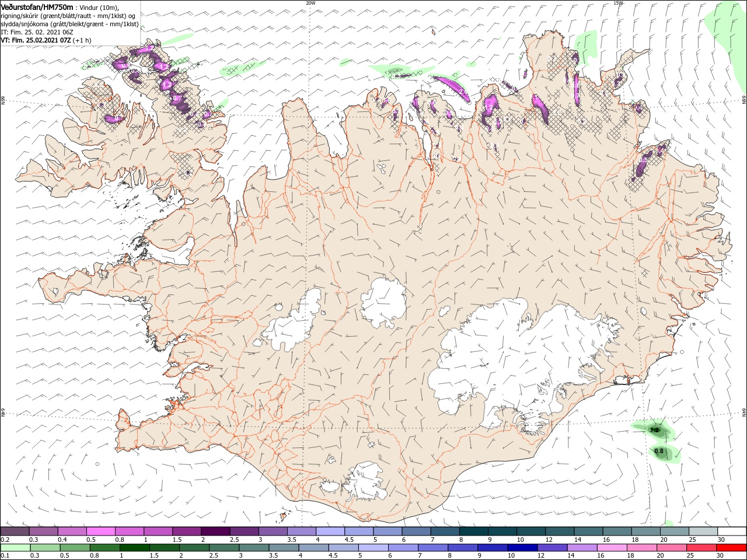Screen dimensions: 747x560
Task: Pick the crimson 25 mm rain swatch
Action: coord(701,548)
